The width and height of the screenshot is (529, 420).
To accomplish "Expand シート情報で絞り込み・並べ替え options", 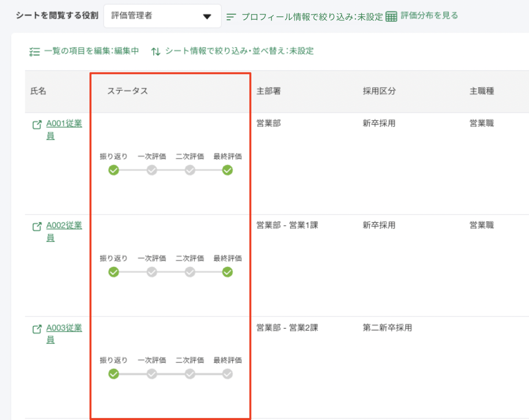I will [239, 51].
